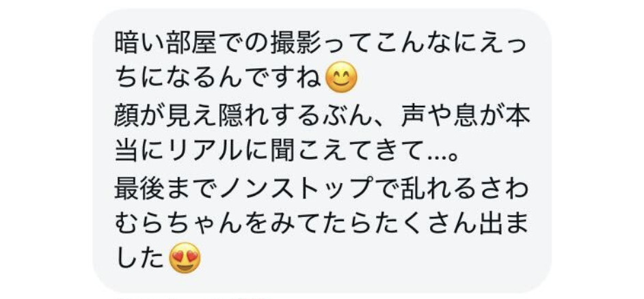Tap the word 撮影 in first line
Screen dimensions: 644x299
pos(295,42)
